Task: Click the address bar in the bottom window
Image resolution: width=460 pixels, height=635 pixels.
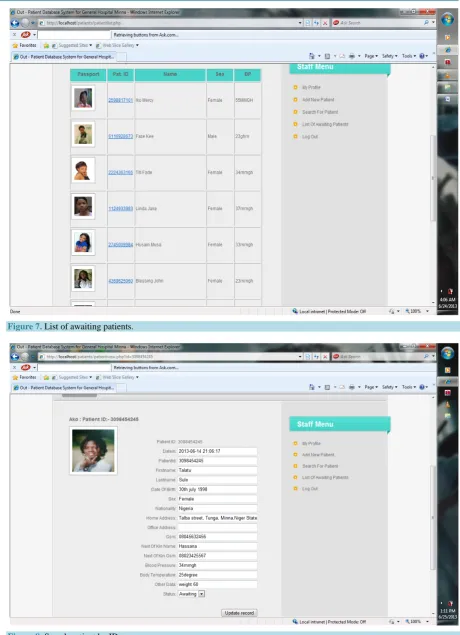Action: 168,357
